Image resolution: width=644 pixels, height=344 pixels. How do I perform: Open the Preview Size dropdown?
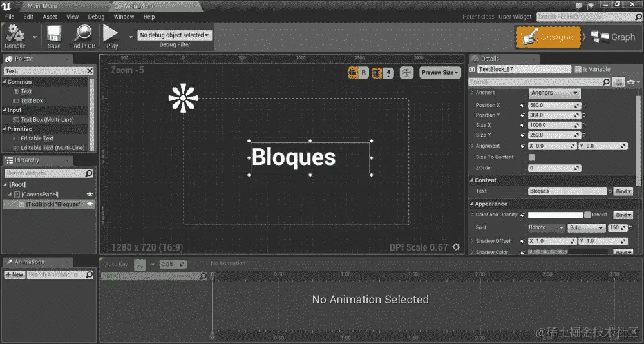point(440,72)
